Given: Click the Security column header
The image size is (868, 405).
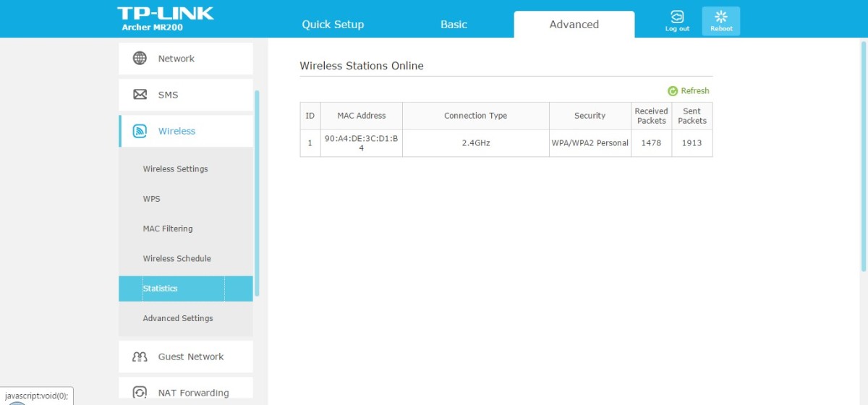Looking at the screenshot, I should pos(590,116).
